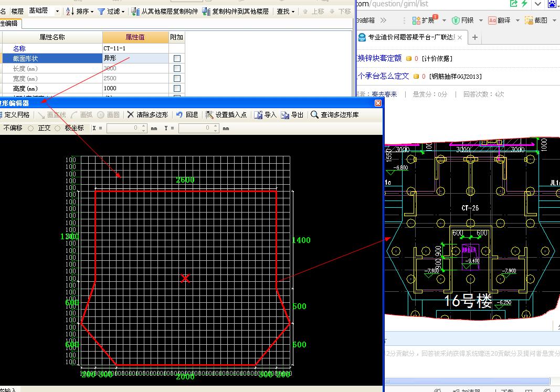This screenshot has height=392, width=560.
Task: Close the polygon editor window
Action: tap(378, 103)
